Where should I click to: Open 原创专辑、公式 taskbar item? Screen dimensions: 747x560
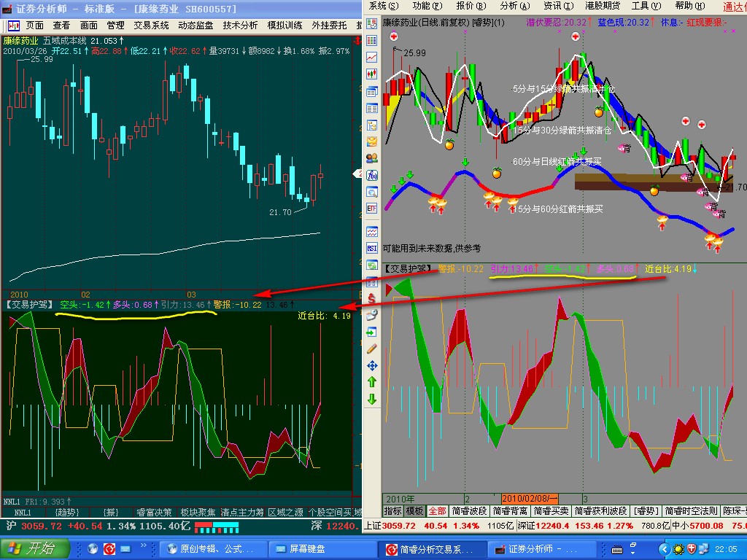point(212,549)
